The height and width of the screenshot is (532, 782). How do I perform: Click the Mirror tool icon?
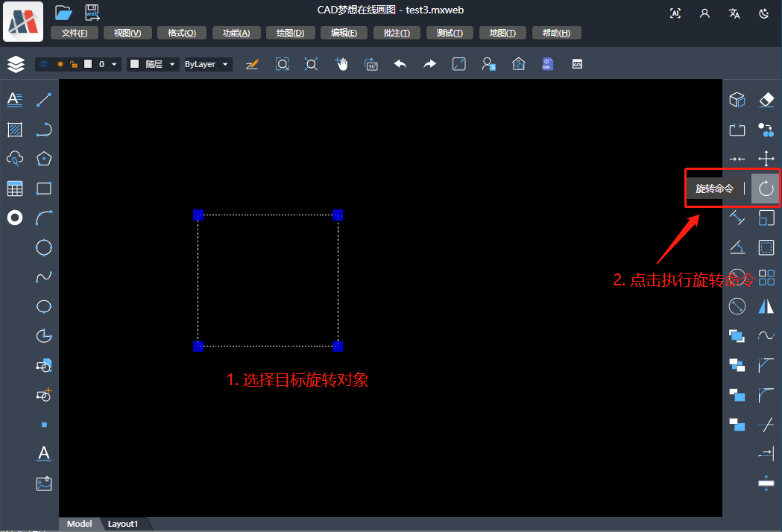pos(766,306)
